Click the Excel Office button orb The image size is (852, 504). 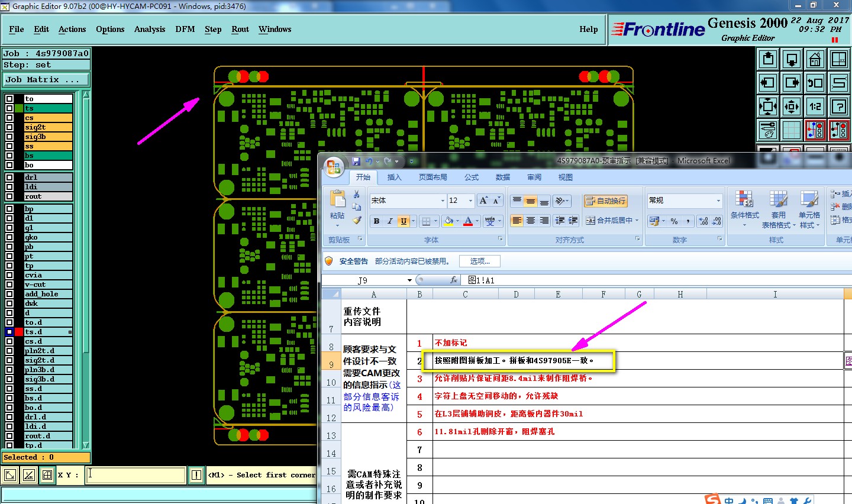coord(334,168)
